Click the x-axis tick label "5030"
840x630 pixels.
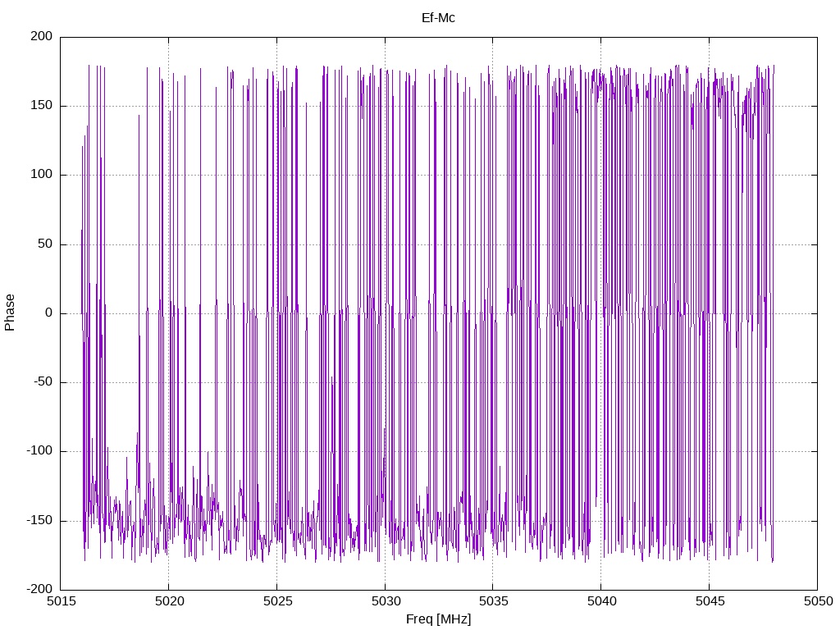pos(386,601)
